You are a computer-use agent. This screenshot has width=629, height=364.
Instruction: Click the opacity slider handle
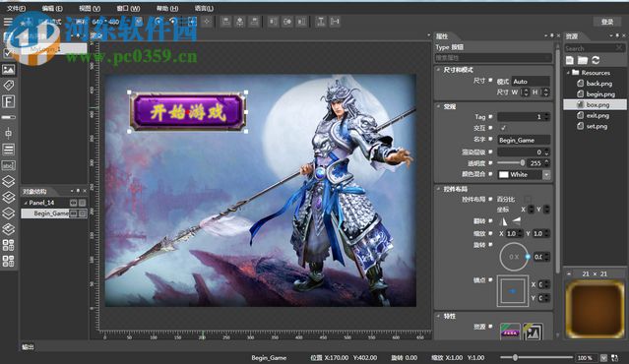coord(523,162)
